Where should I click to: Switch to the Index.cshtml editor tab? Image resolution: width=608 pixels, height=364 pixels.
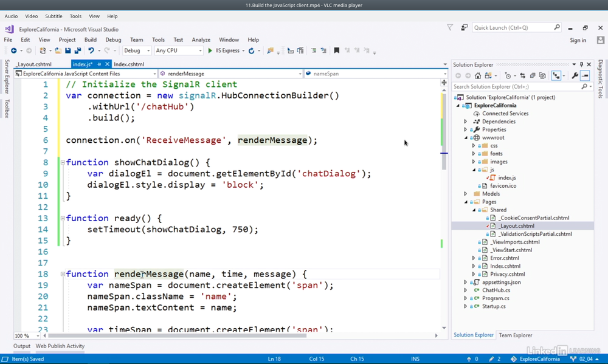129,64
